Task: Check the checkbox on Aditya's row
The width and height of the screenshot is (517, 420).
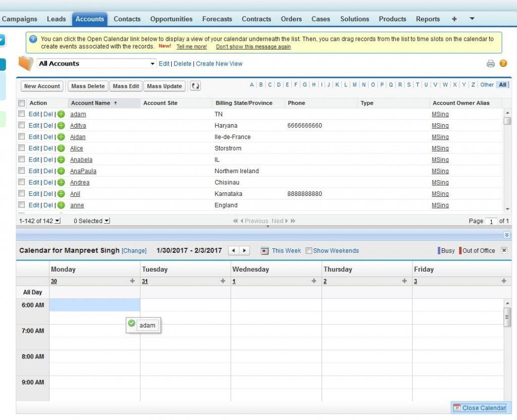Action: coord(21,125)
